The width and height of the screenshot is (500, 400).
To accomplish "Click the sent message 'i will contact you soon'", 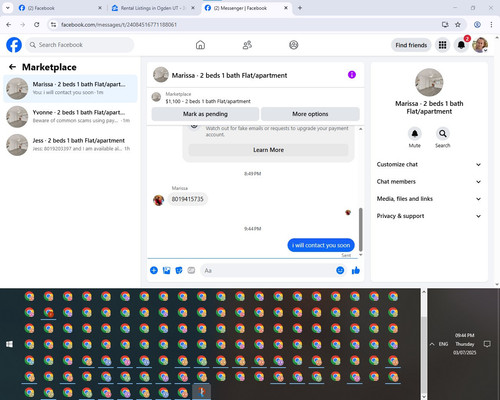I will click(321, 245).
